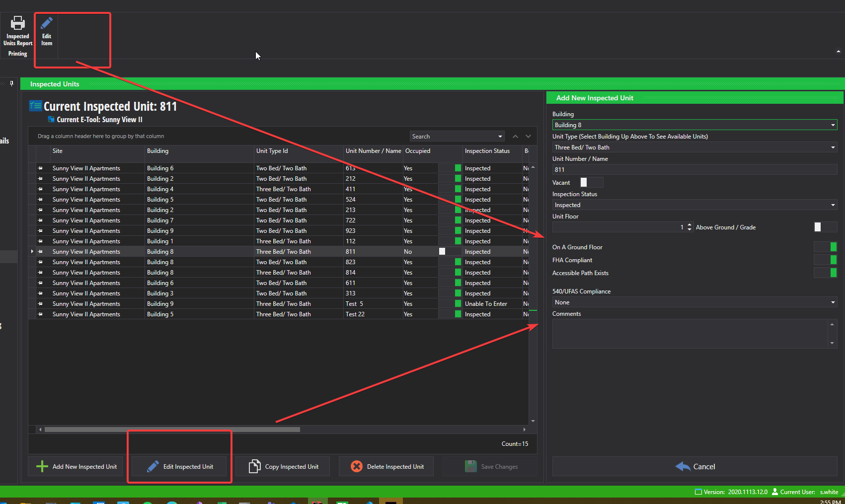Screen dimensions: 845x504
Task: Sort by the Unit Type Id column header
Action: (x=272, y=151)
